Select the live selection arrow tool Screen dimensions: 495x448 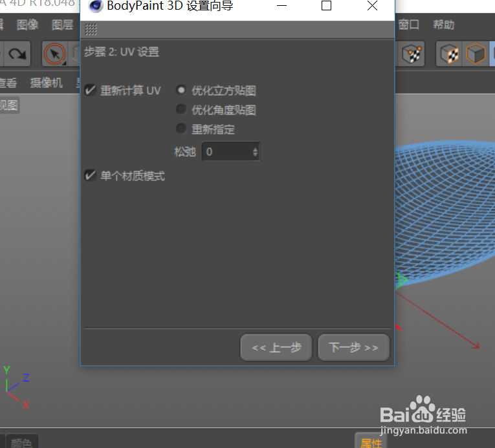pos(55,54)
